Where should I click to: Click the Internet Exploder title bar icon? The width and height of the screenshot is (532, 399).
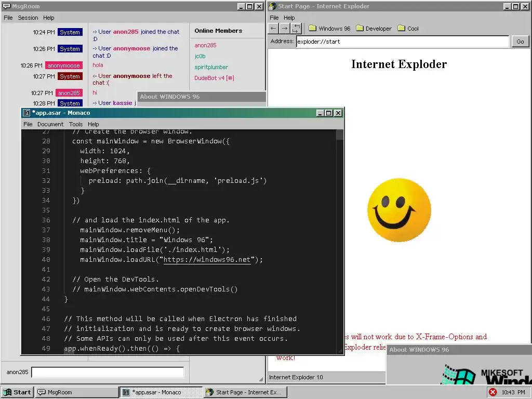(x=272, y=6)
